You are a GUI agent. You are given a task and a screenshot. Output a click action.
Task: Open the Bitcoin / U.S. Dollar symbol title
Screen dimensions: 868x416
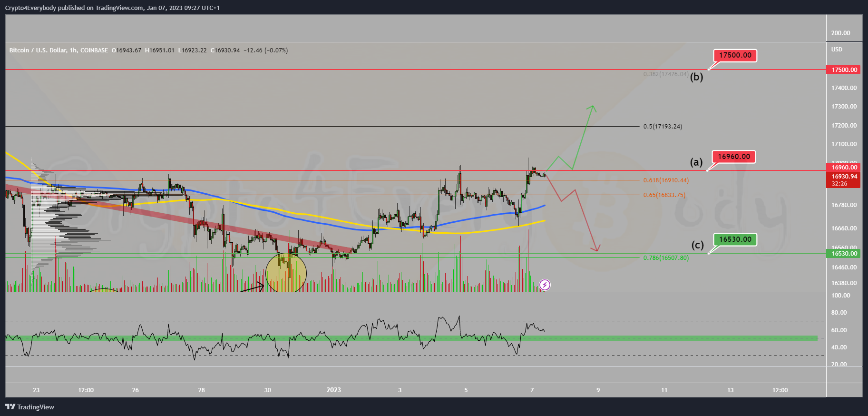59,50
